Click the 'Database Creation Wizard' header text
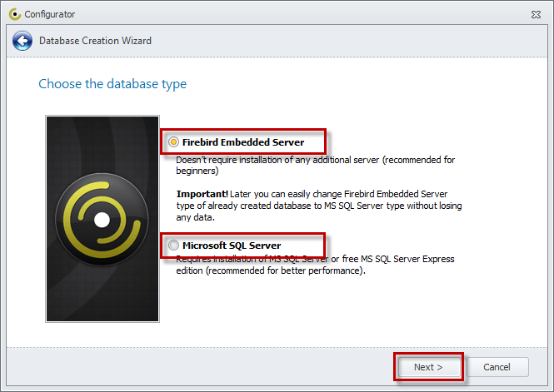This screenshot has height=392, width=554. coord(95,41)
